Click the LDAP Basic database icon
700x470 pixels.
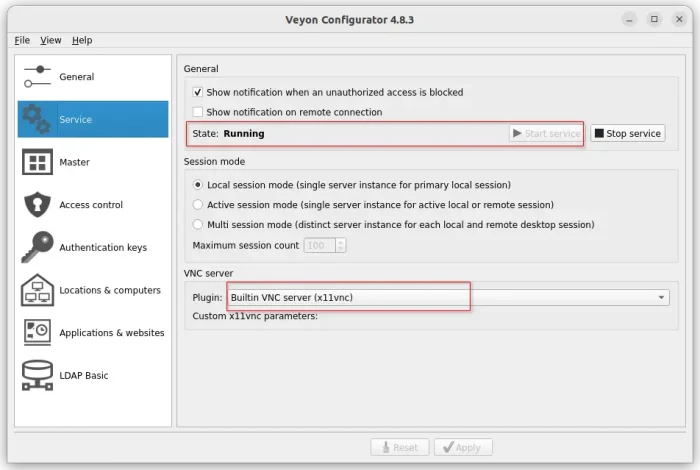pos(37,375)
